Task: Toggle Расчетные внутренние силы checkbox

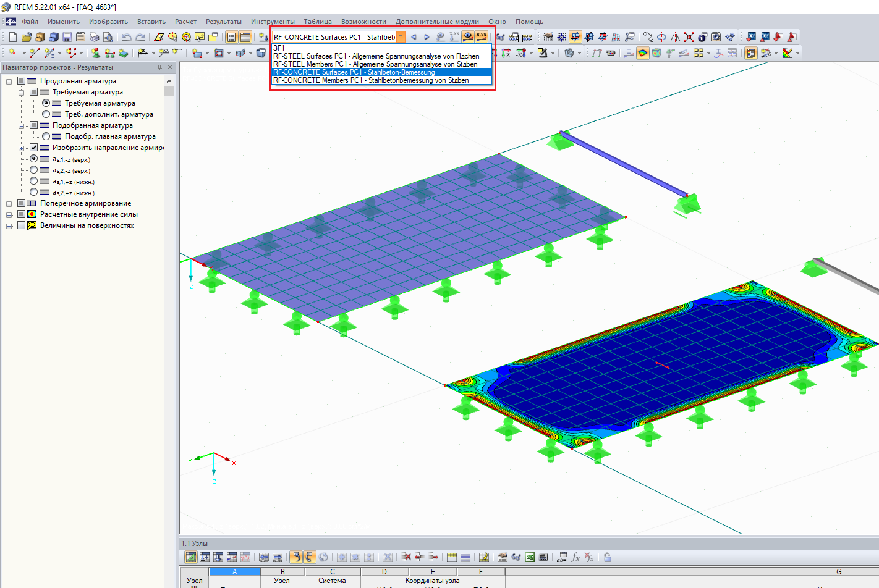Action: coord(22,214)
